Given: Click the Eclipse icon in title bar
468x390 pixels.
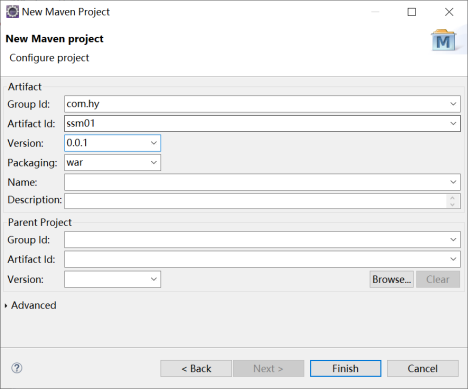Looking at the screenshot, I should click(12, 12).
